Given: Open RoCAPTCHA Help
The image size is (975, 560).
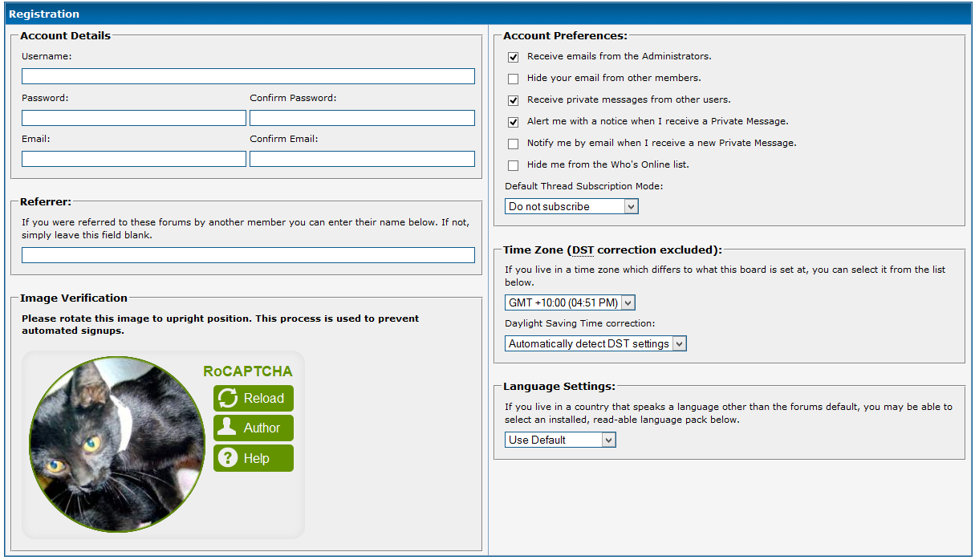Looking at the screenshot, I should coord(254,458).
